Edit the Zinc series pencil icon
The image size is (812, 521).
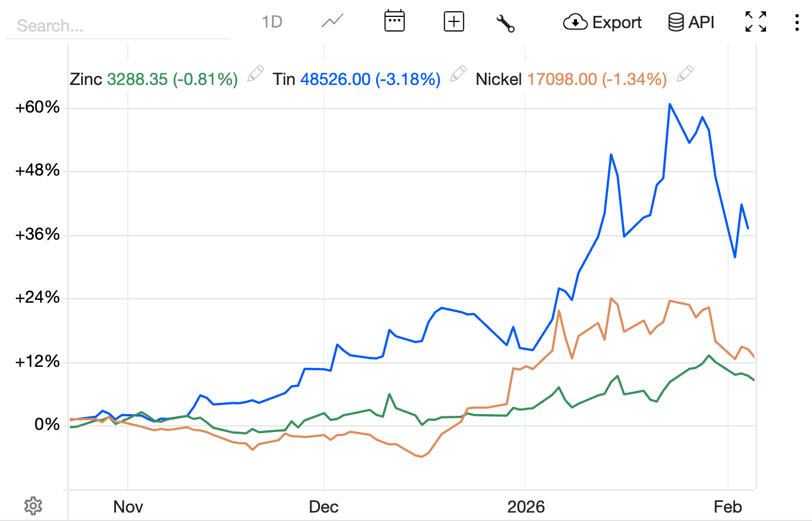click(x=256, y=74)
